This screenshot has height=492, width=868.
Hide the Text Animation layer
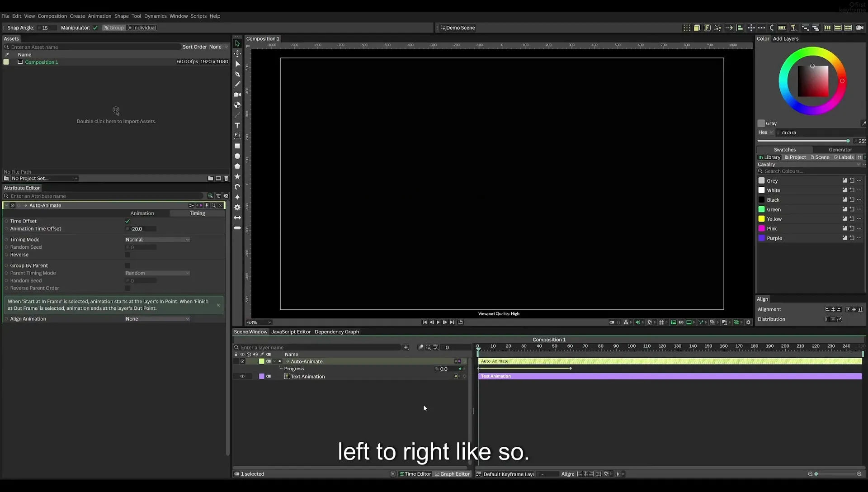pyautogui.click(x=242, y=376)
